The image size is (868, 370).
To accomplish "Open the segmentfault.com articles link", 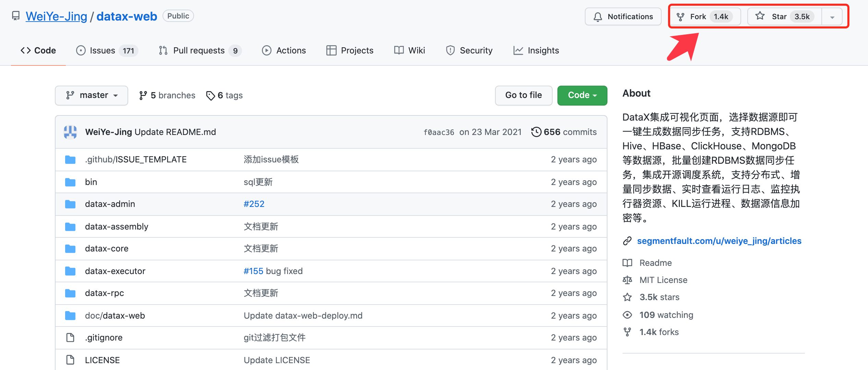I will (x=719, y=241).
